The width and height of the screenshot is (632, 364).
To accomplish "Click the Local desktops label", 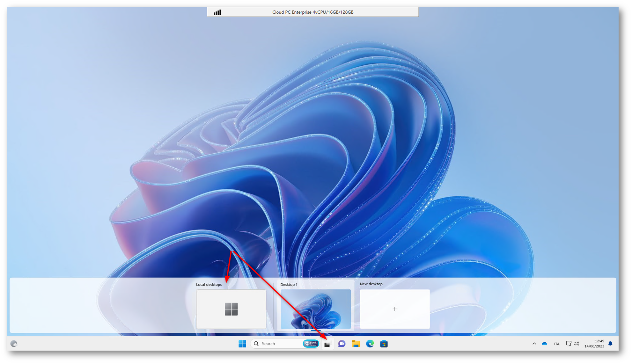I will [x=209, y=284].
